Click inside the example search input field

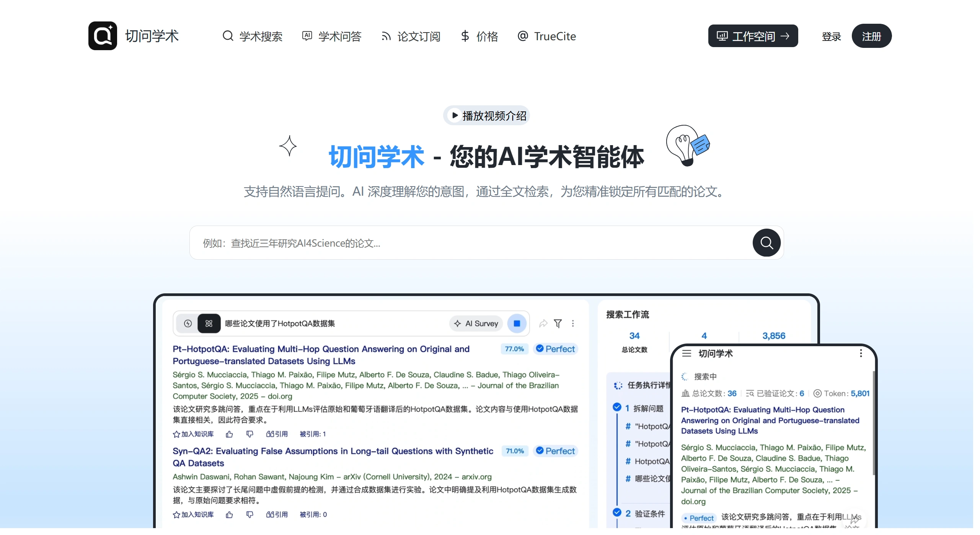[x=421, y=243]
